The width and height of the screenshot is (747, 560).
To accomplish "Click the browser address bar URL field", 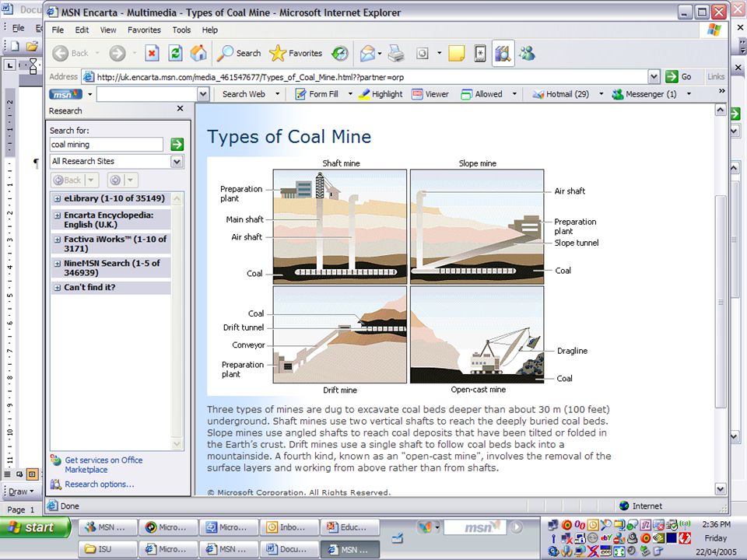I will [365, 77].
